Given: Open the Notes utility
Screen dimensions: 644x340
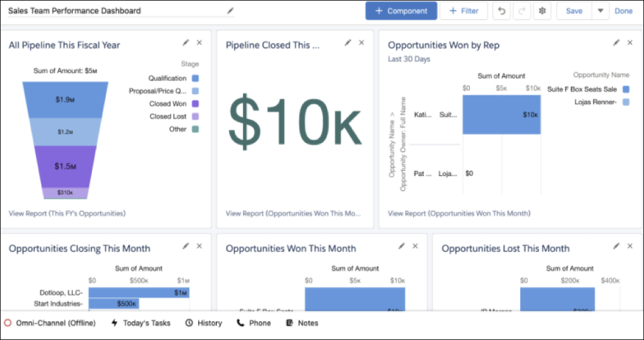Looking at the screenshot, I should (302, 323).
